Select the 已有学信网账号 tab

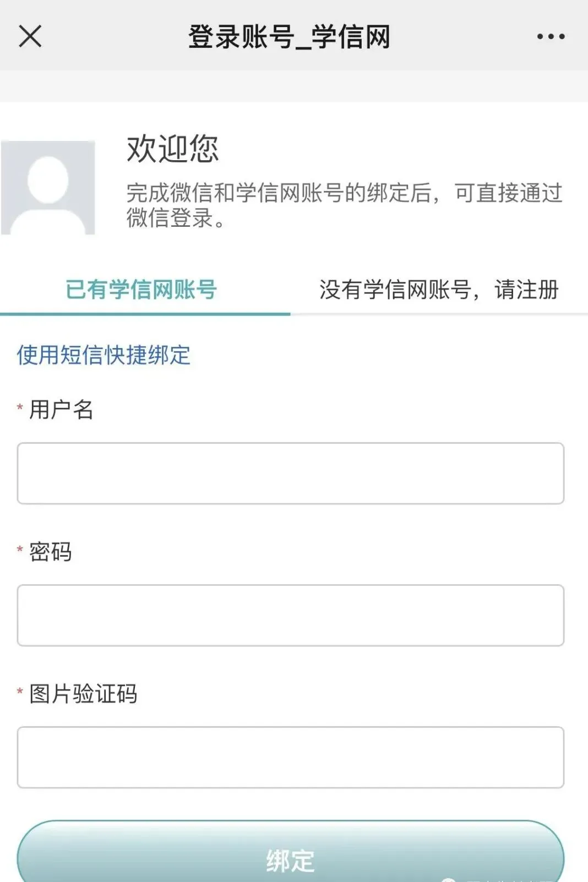tap(141, 289)
